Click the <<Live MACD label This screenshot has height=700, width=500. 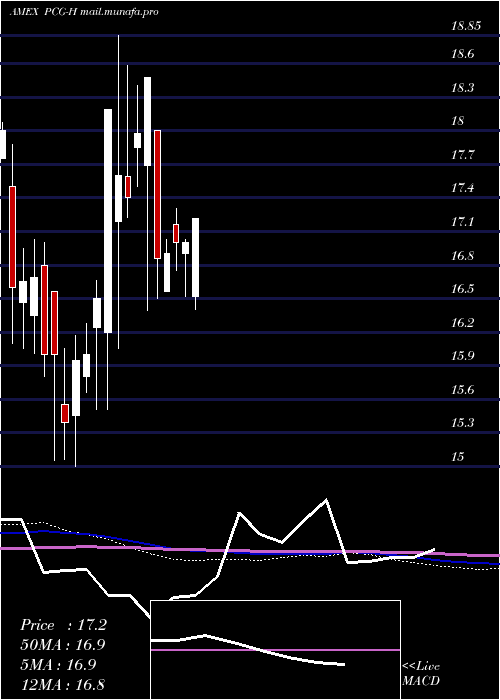421,674
